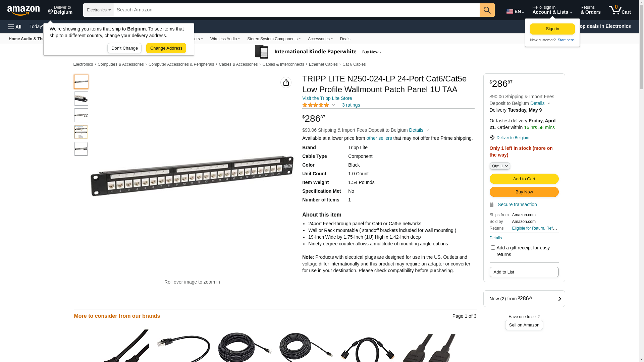Screen dimensions: 644x362
Task: Open the shopping cart icon
Action: [x=620, y=10]
